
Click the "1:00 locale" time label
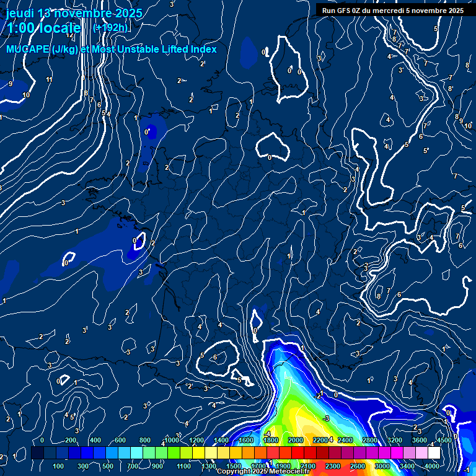(44, 28)
